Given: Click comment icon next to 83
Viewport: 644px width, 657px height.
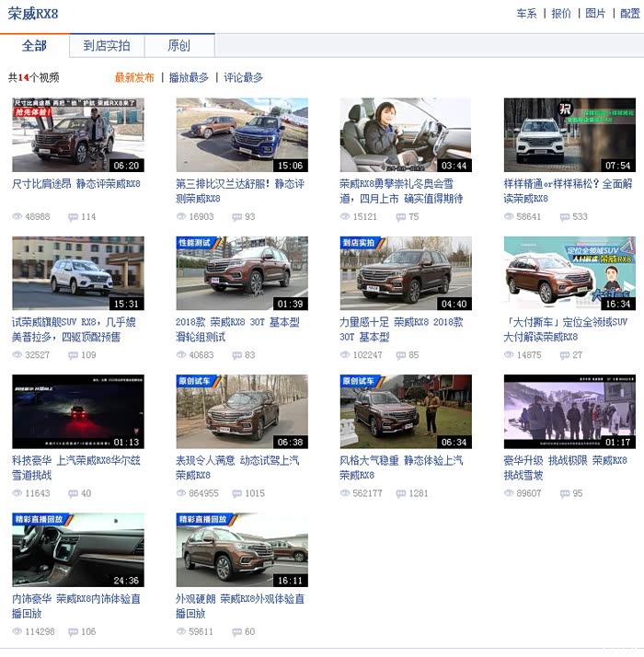Looking at the screenshot, I should [x=236, y=355].
